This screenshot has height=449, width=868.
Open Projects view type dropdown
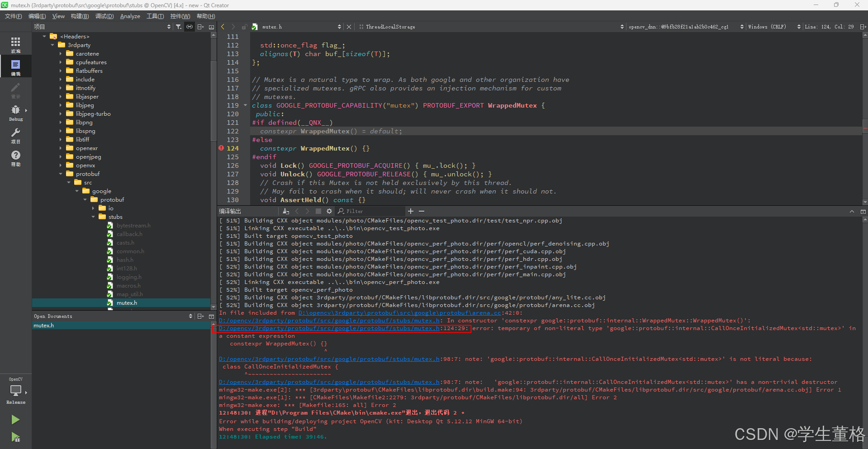[169, 27]
